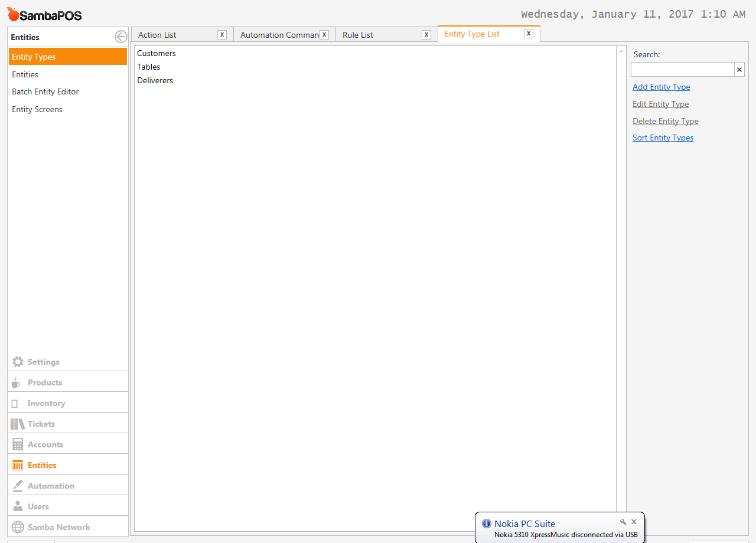Click the Accounts calculator icon
The image size is (756, 543).
click(x=18, y=444)
